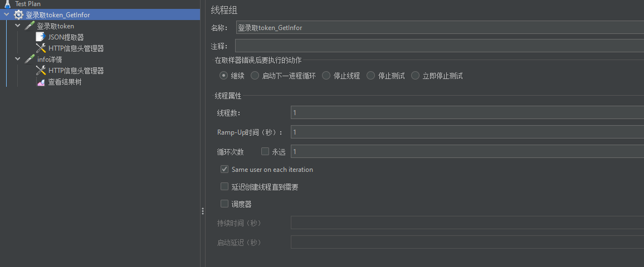This screenshot has width=644, height=267.
Task: Click the gear icon of 登录取token_GetInfor thread group
Action: click(x=18, y=15)
